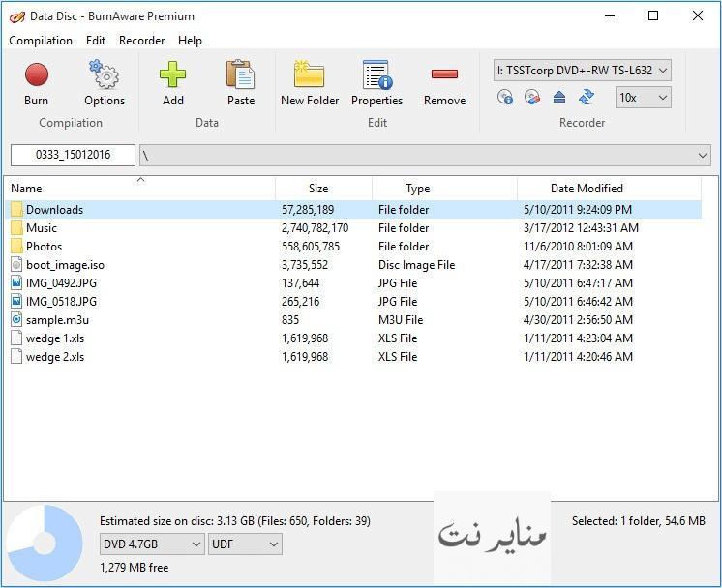Select the wedge 2.xls file name
This screenshot has height=588, width=722.
(x=55, y=357)
